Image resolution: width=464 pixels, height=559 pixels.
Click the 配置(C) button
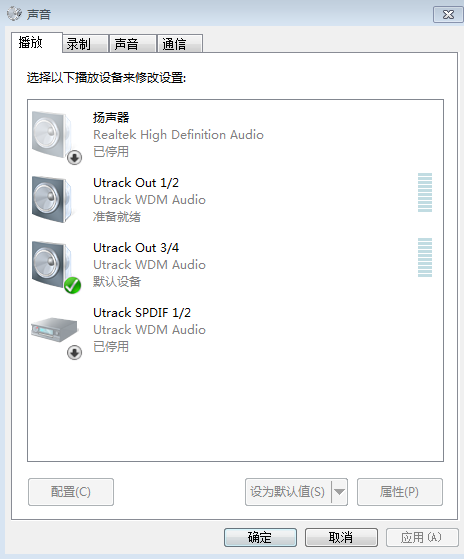[71, 492]
